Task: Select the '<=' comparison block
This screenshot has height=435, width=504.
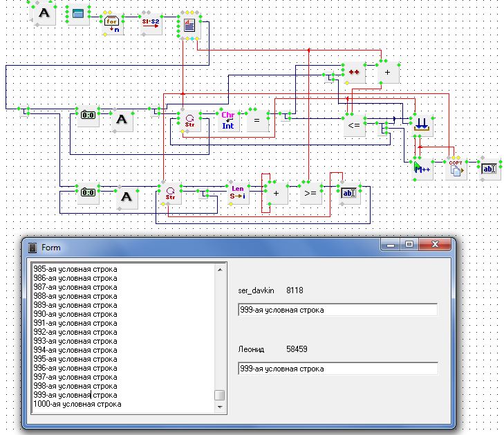Action: click(353, 125)
